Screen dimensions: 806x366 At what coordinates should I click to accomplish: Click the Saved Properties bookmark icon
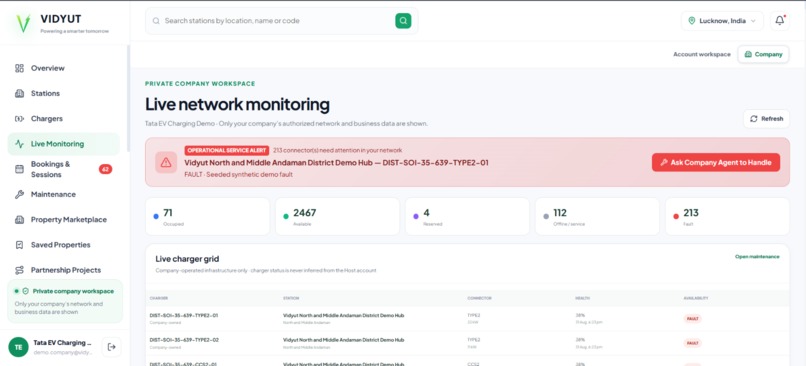pos(20,245)
